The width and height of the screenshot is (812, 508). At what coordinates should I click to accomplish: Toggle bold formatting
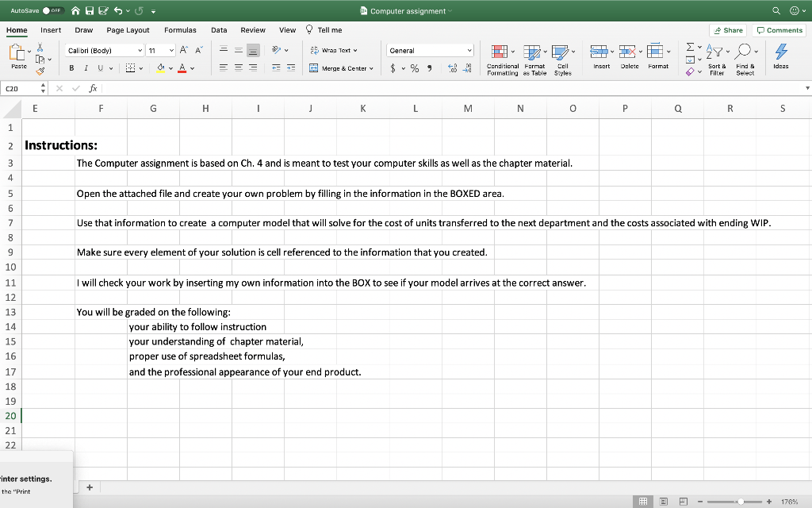(x=70, y=69)
